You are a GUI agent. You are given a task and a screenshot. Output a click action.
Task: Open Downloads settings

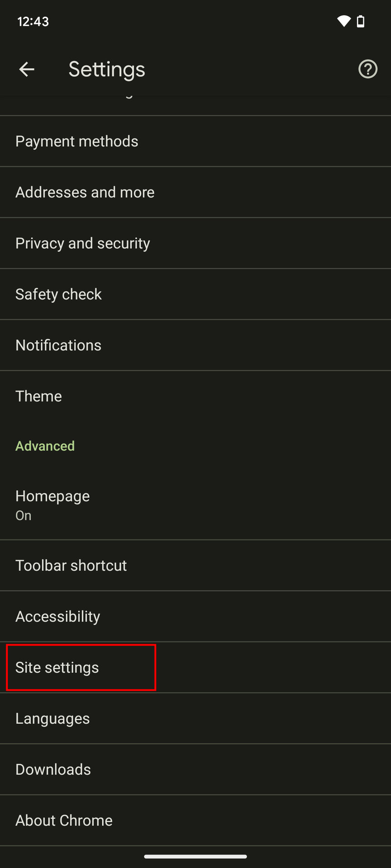pos(53,770)
